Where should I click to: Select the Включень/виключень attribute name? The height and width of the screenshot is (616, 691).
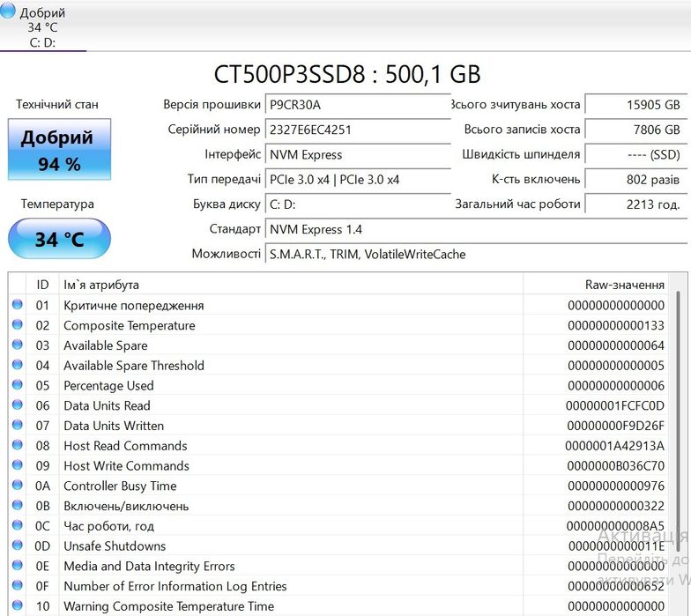[126, 506]
